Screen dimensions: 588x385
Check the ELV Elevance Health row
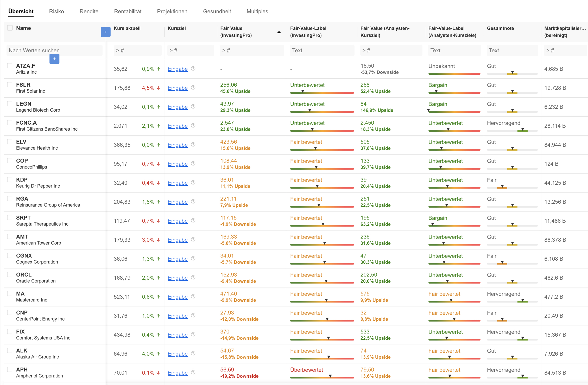[x=10, y=142]
